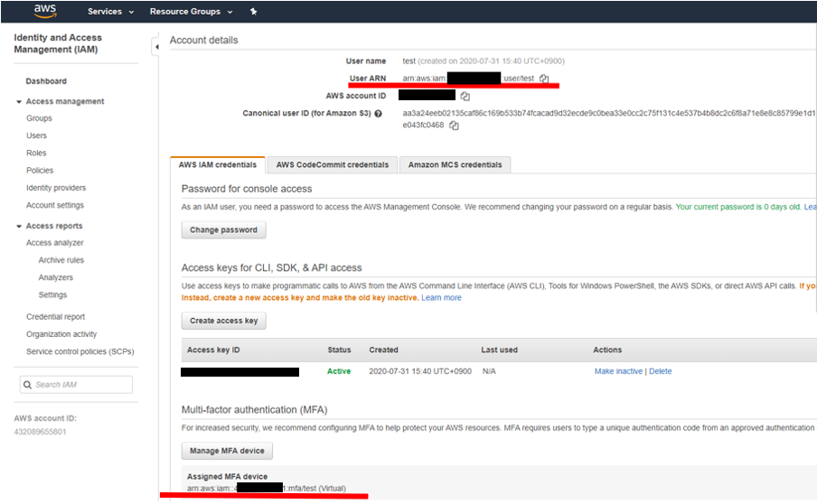The image size is (817, 504).
Task: Collapse the Access reports section
Action: 19,226
